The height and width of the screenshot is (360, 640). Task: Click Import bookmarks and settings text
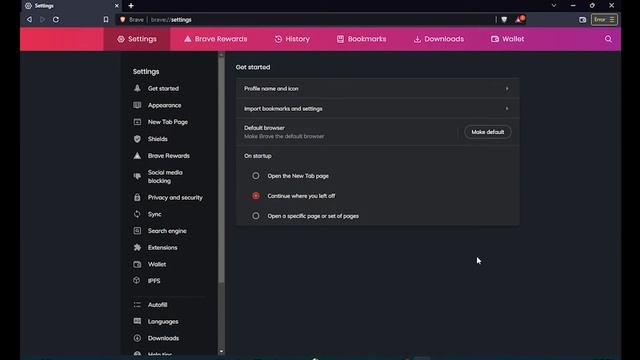point(283,109)
